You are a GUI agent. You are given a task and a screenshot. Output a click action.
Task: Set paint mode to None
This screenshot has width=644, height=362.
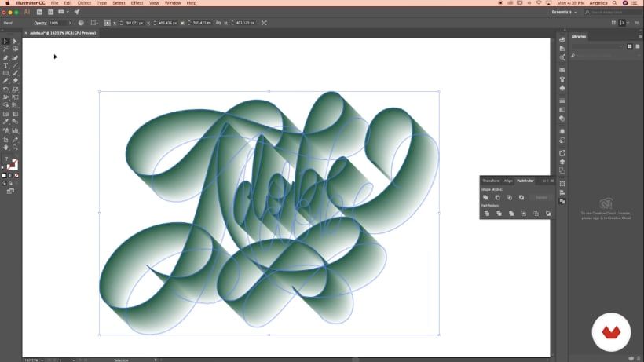(x=16, y=176)
